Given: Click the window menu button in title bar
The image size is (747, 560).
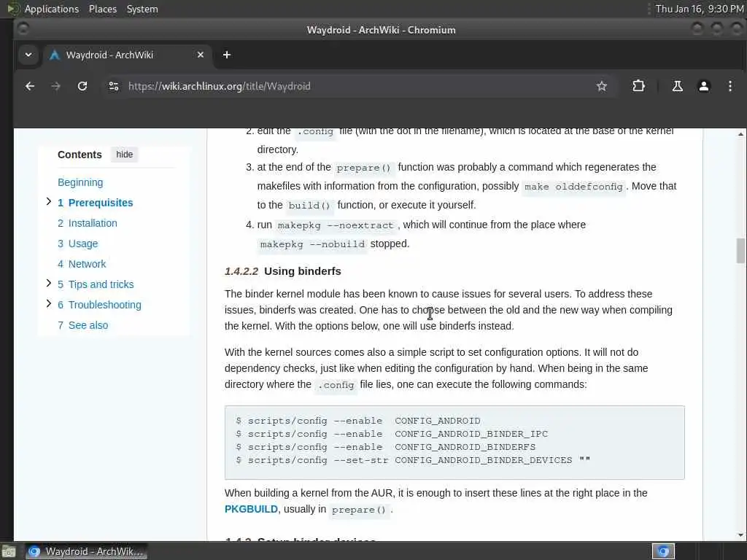Looking at the screenshot, I should coord(23,29).
